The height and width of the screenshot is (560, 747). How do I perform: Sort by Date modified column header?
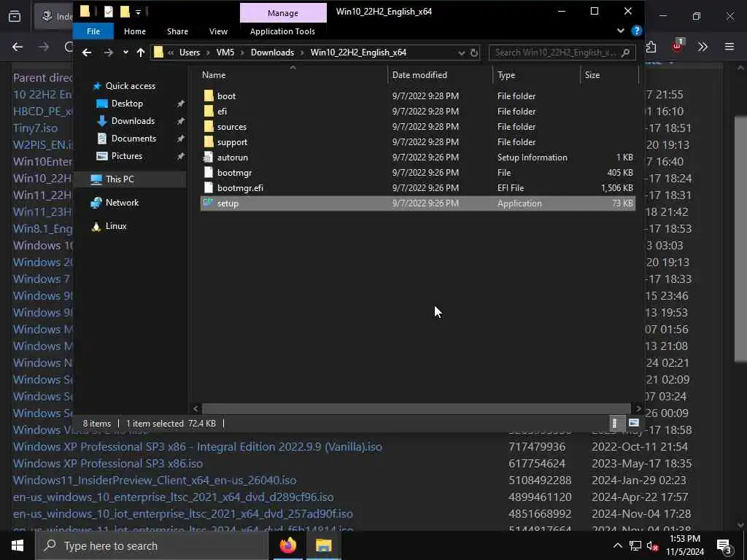(419, 75)
